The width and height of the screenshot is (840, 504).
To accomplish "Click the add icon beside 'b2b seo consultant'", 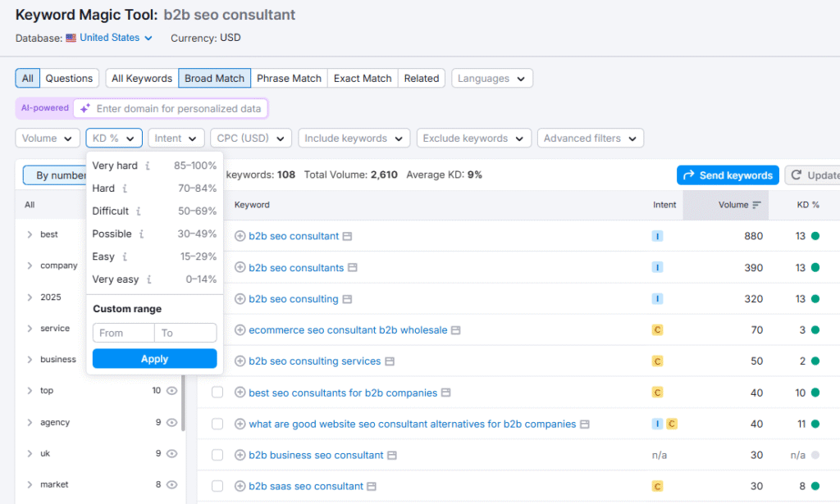I will pyautogui.click(x=240, y=236).
